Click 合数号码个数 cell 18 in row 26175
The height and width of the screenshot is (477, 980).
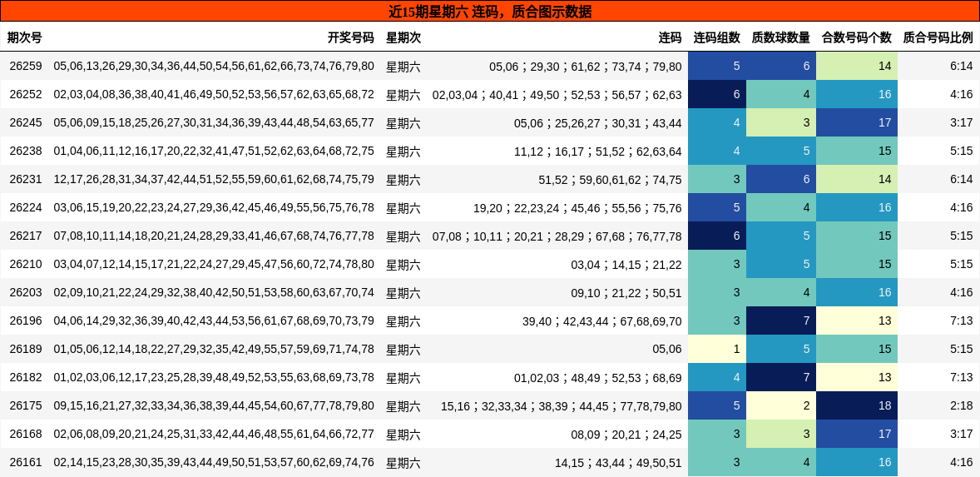click(x=857, y=405)
